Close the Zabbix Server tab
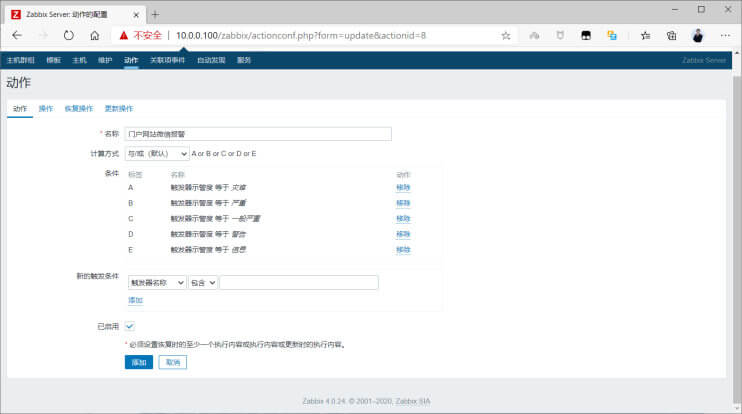 [x=136, y=15]
